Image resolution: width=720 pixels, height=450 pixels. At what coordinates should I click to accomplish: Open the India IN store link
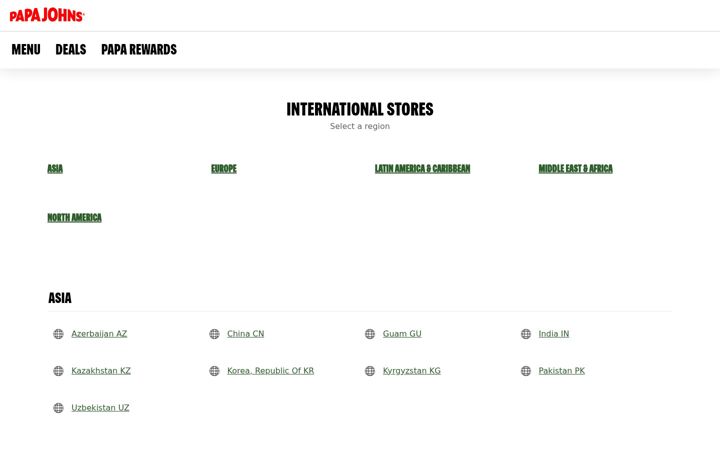(554, 334)
